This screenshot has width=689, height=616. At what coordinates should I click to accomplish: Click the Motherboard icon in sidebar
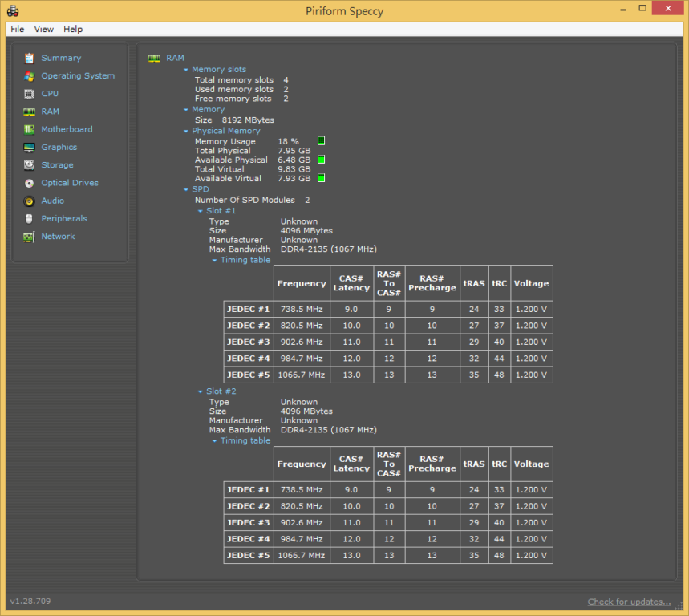pyautogui.click(x=29, y=129)
